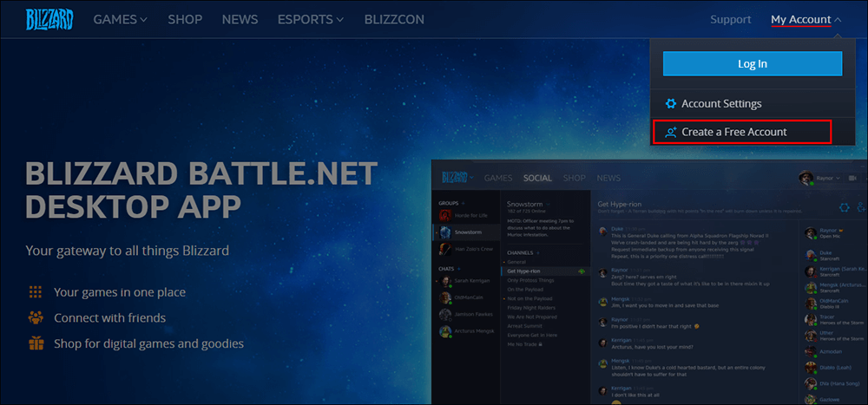Open Only Protoss Things channel in preview
The width and height of the screenshot is (868, 405).
coord(531,280)
